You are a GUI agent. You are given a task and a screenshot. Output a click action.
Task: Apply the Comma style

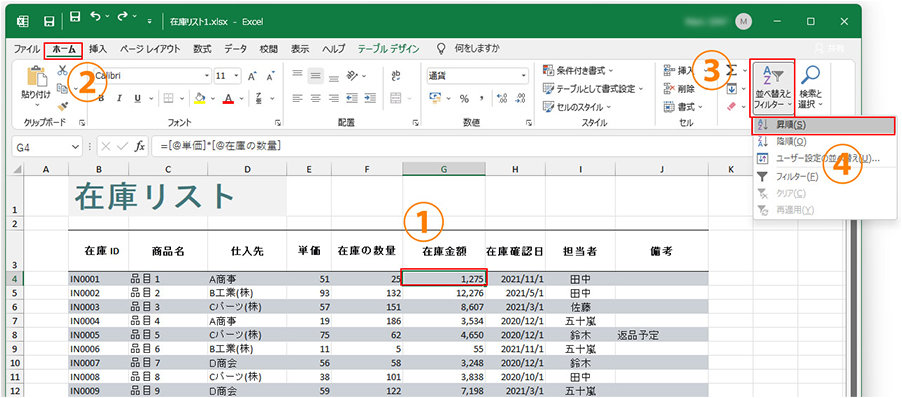coord(482,98)
